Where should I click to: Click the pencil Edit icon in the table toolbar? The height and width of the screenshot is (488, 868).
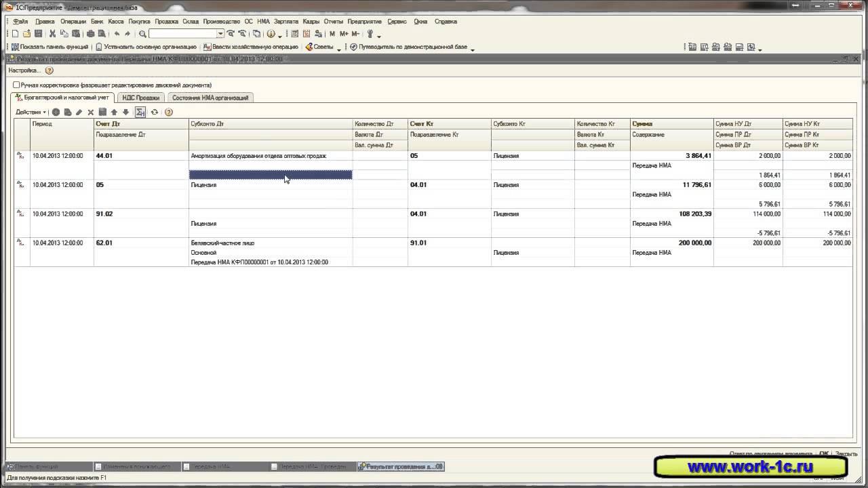79,112
